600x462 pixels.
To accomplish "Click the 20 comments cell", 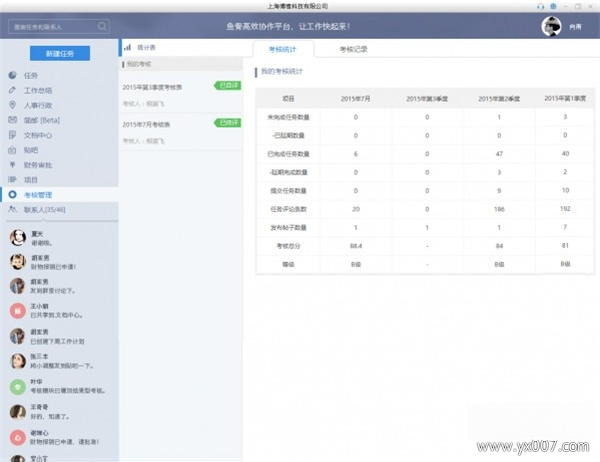I will click(x=356, y=209).
